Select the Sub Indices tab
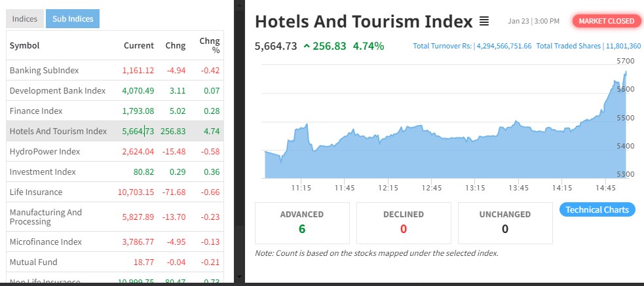 coord(73,19)
